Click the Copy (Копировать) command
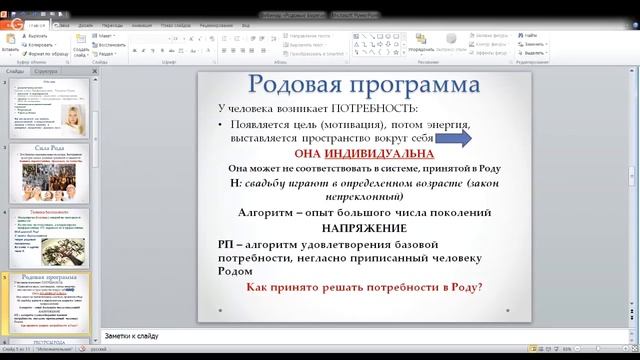Screen dimensions: 640x360 point(38,45)
